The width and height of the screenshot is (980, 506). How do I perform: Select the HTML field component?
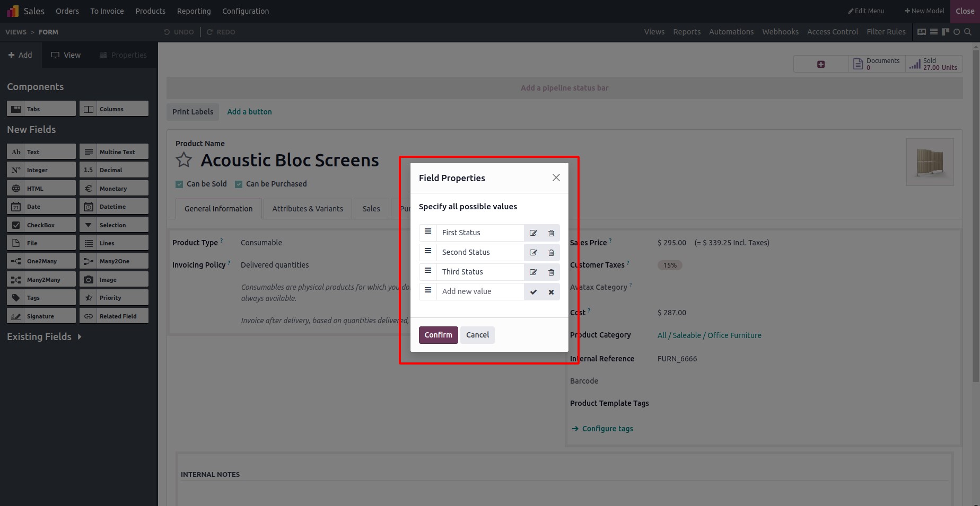pyautogui.click(x=41, y=189)
